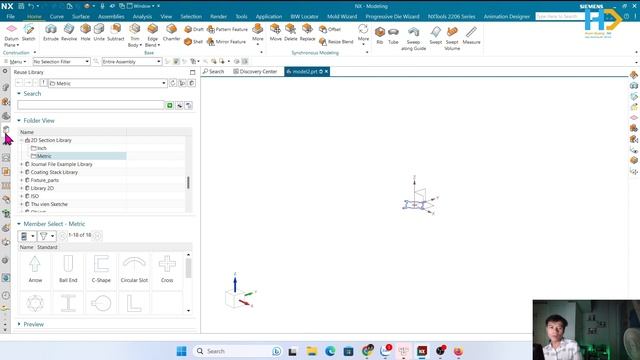This screenshot has width=640, height=360.
Task: Switch to the Curve tab
Action: tap(57, 16)
